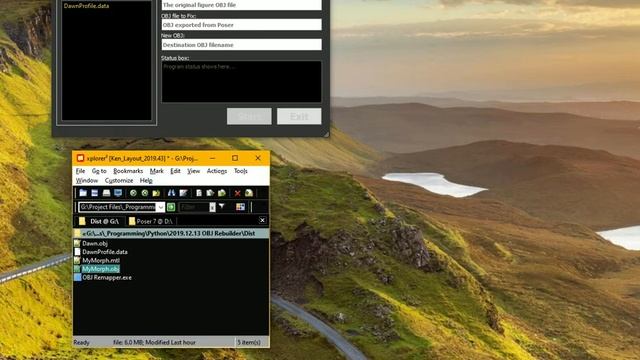Click inside the Status box area

pos(241,82)
